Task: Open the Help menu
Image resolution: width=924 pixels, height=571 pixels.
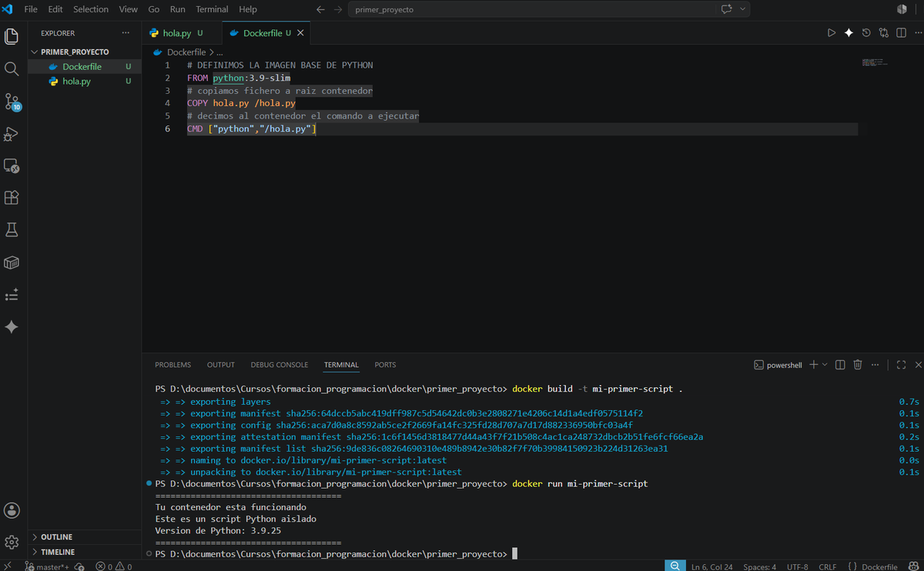Action: [248, 9]
